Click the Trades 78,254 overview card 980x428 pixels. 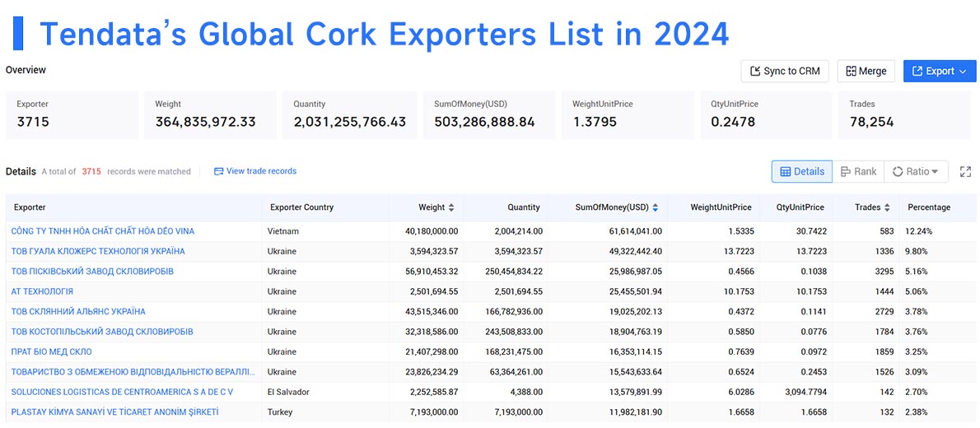(x=905, y=115)
